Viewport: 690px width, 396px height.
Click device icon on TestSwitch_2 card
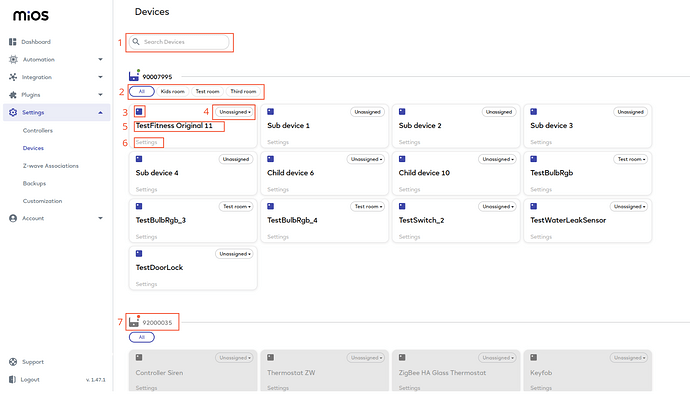point(402,206)
